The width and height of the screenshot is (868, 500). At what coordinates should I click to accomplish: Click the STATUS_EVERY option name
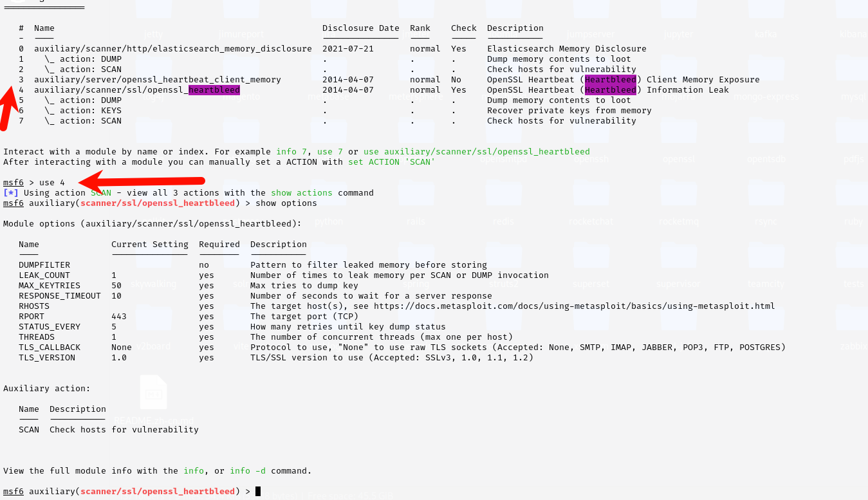pyautogui.click(x=50, y=327)
